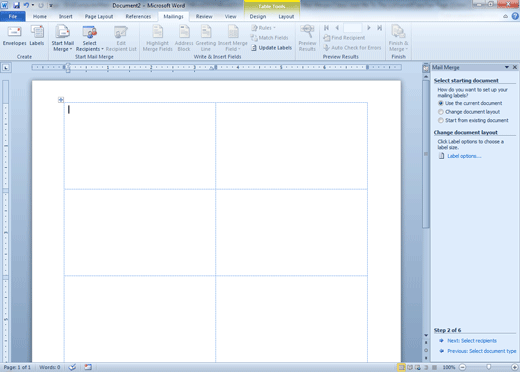Open the Rules dropdown
This screenshot has width=520, height=372.
point(263,28)
